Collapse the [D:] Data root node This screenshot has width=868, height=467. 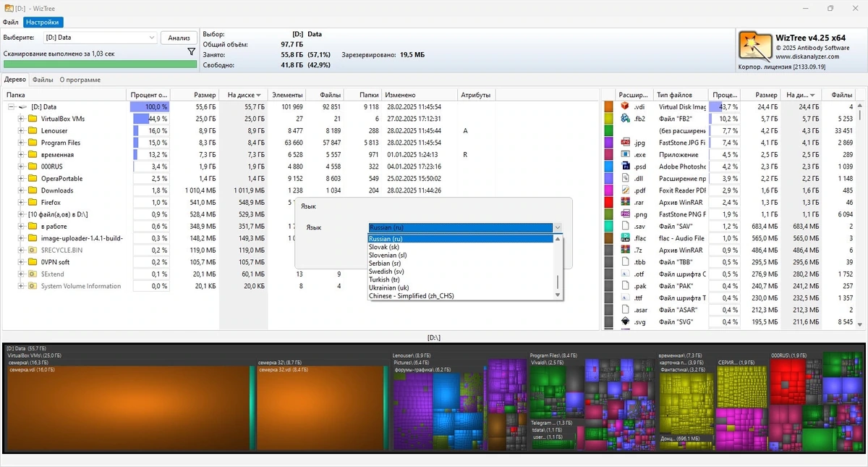[x=12, y=106]
